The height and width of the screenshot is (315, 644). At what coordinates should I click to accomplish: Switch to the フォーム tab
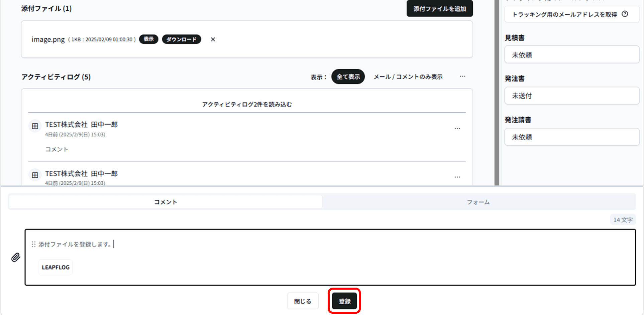pyautogui.click(x=478, y=202)
